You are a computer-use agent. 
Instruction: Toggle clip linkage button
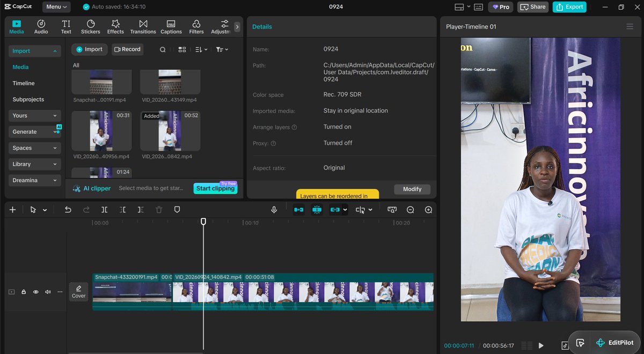(335, 210)
